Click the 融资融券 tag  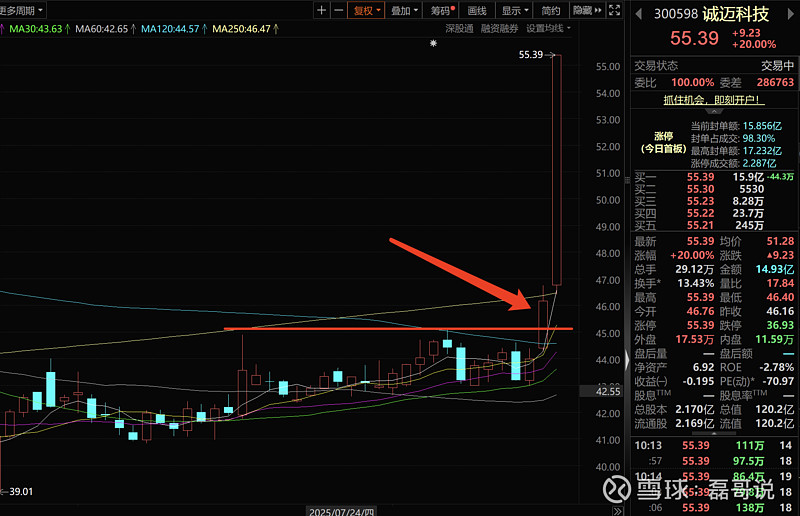499,29
